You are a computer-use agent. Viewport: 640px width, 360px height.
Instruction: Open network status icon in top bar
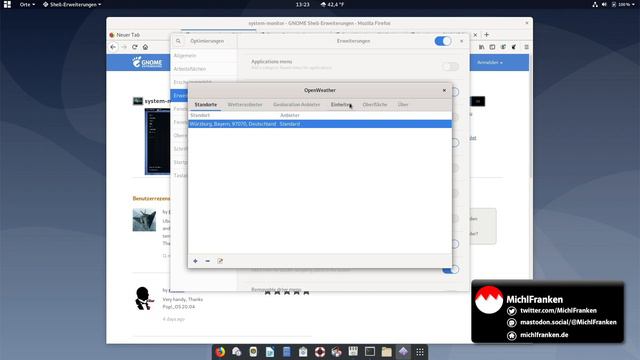click(x=595, y=4)
